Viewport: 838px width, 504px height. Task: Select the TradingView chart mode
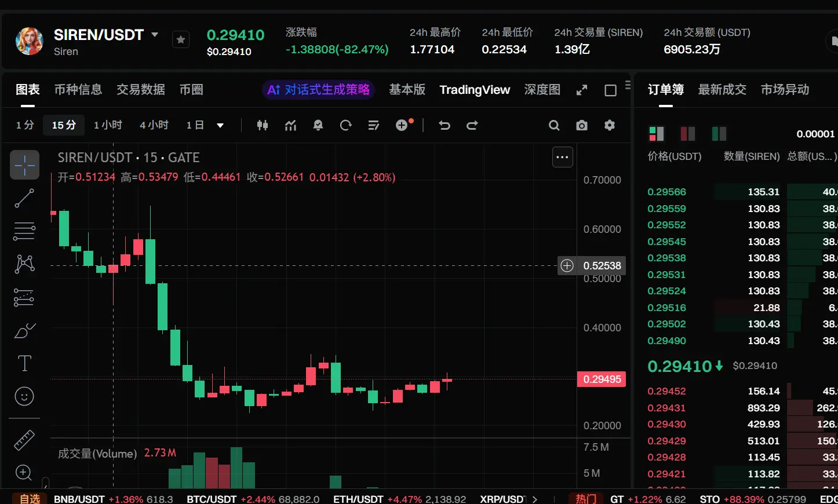475,90
